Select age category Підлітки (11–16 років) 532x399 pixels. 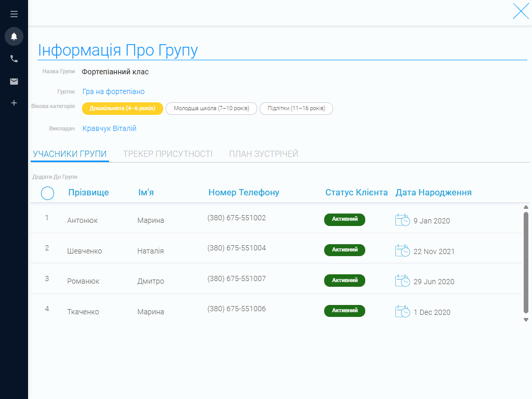click(296, 109)
